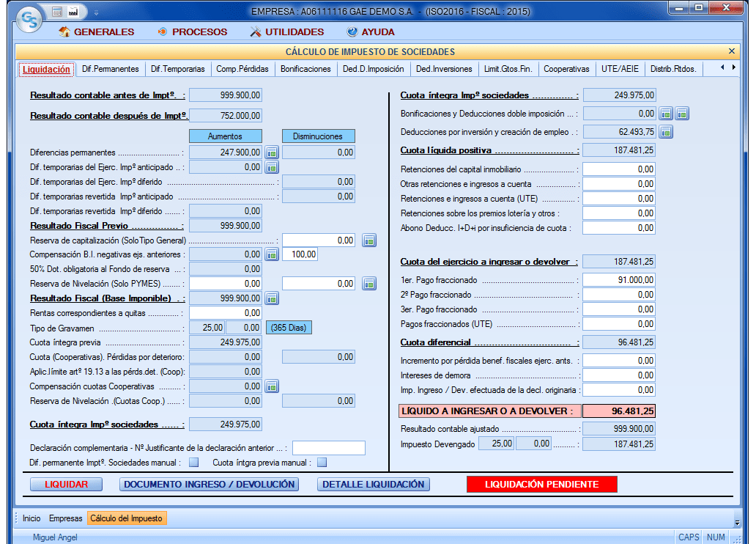This screenshot has width=756, height=544.
Task: Switch to the Ded.Inversiones tab
Action: [x=444, y=69]
